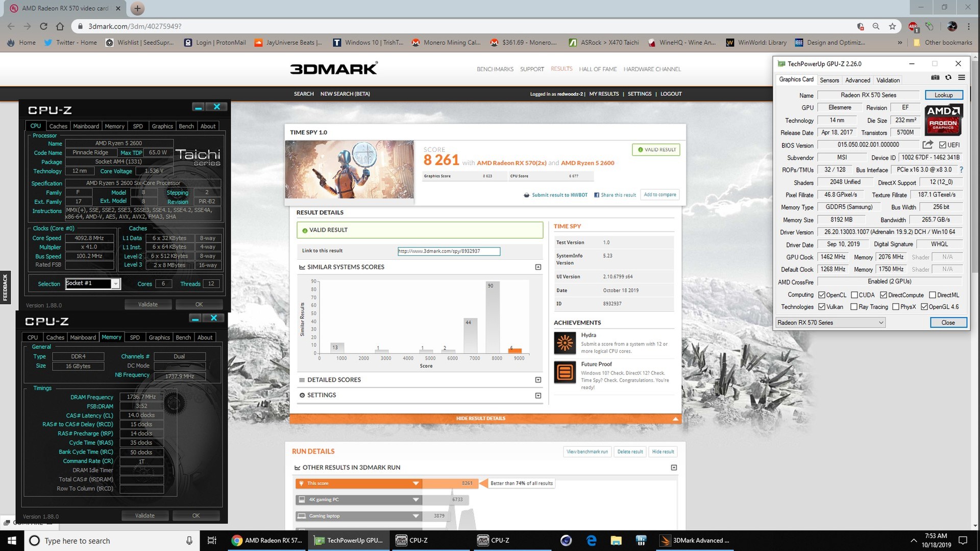
Task: Toggle CUDA checkbox
Action: [x=854, y=295]
